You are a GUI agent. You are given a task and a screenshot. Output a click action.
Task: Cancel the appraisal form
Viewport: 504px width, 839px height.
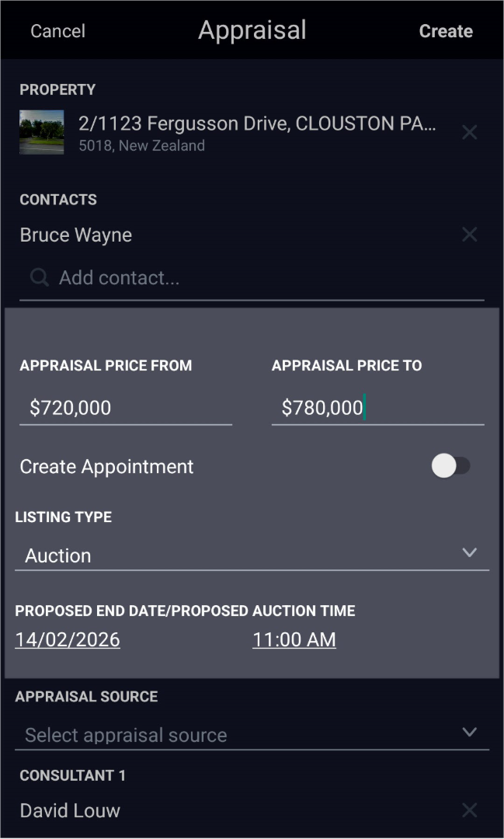(57, 31)
